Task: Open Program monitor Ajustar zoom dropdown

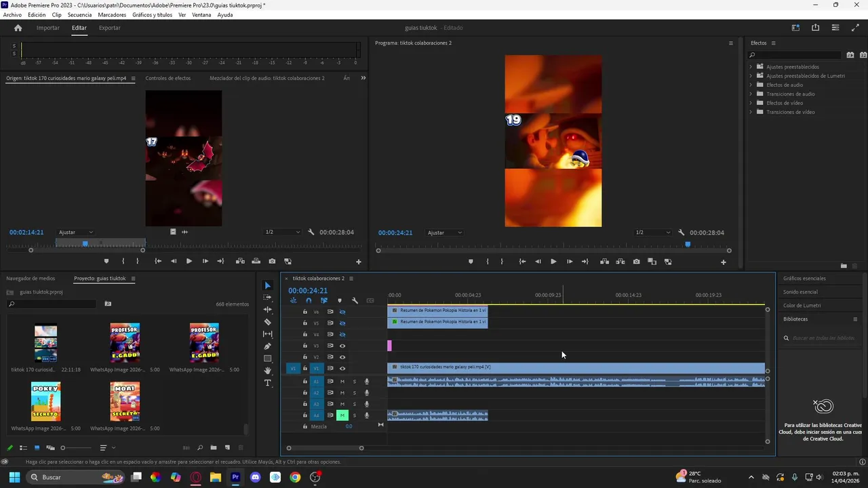Action: 445,232
